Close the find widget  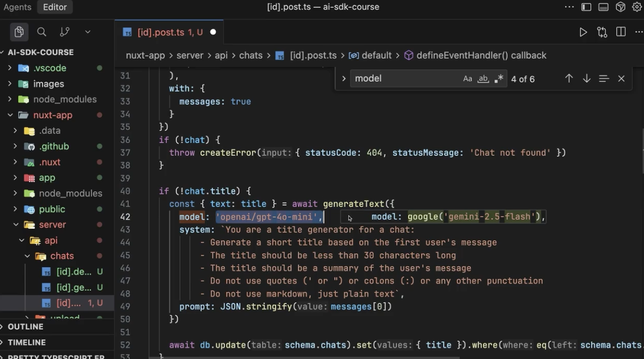621,78
